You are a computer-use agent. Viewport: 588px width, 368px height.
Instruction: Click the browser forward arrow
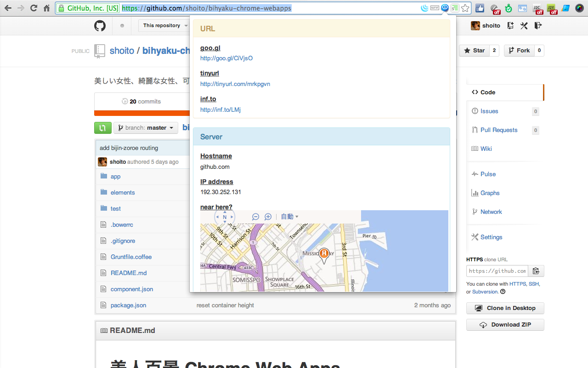[21, 8]
